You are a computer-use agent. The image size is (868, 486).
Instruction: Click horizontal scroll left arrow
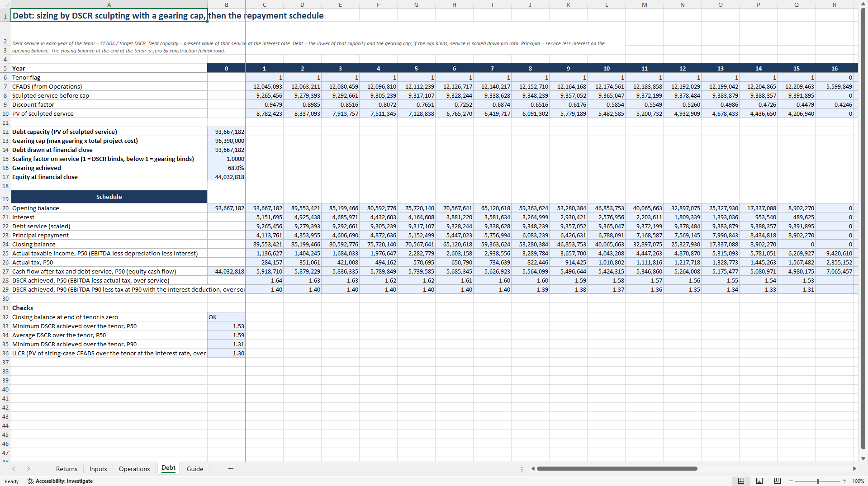coord(533,469)
